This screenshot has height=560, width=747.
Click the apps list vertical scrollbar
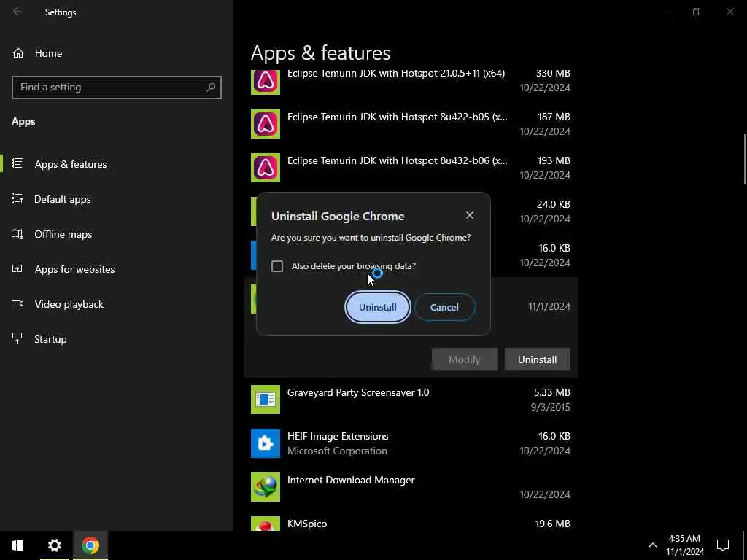tap(744, 159)
